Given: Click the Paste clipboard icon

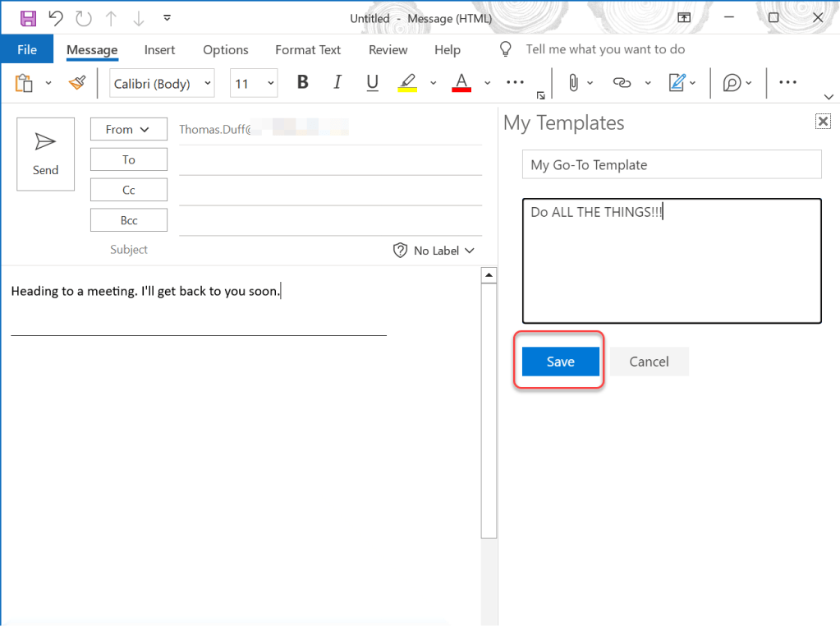Looking at the screenshot, I should (24, 83).
